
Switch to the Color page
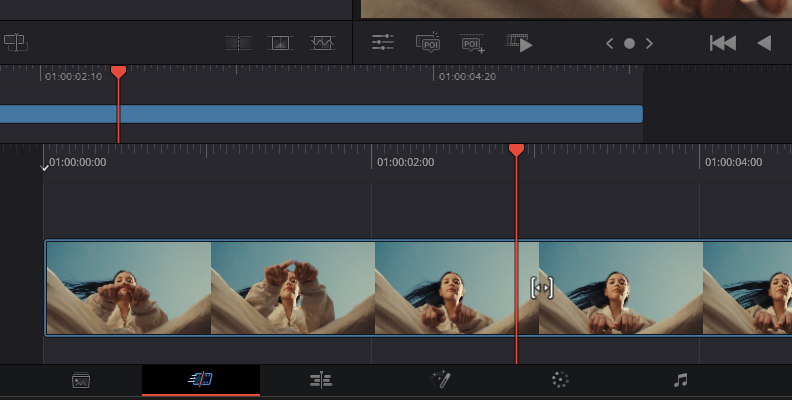(x=560, y=380)
